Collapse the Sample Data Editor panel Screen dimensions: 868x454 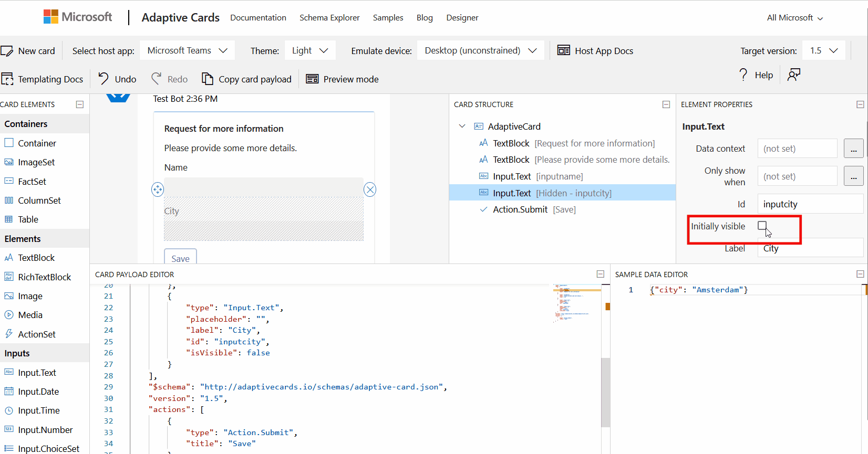pyautogui.click(x=860, y=274)
